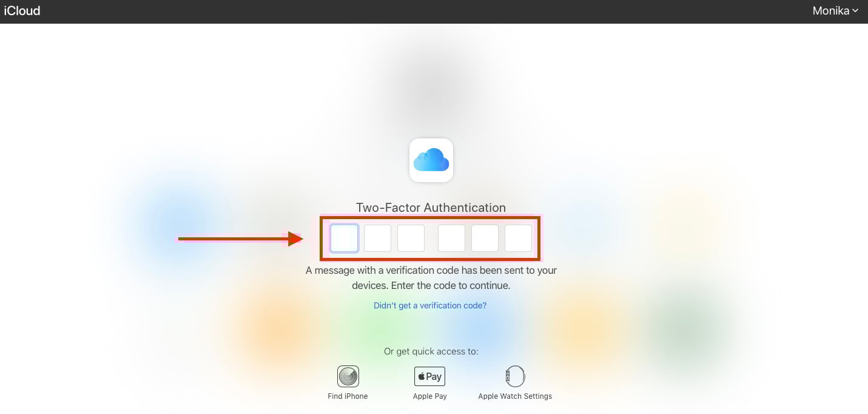Click the "Or get quick access to:" text
The image size is (868, 414).
(431, 351)
